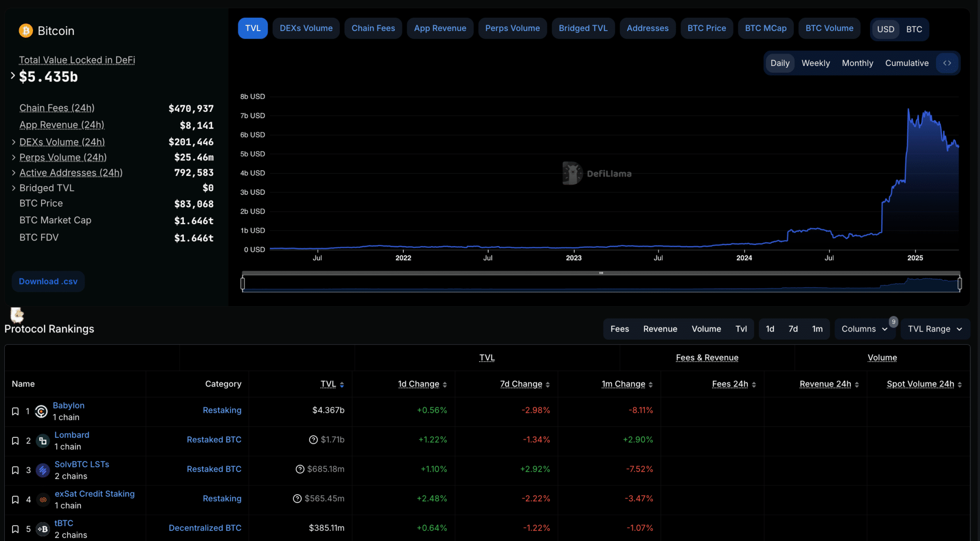980x541 pixels.
Task: Select the BTC Price chart tab
Action: (707, 28)
